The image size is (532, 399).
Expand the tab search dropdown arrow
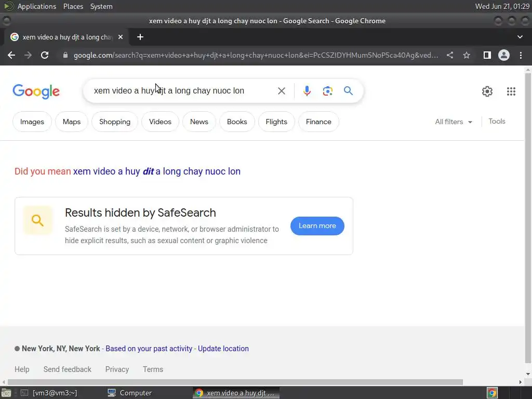coord(520,37)
